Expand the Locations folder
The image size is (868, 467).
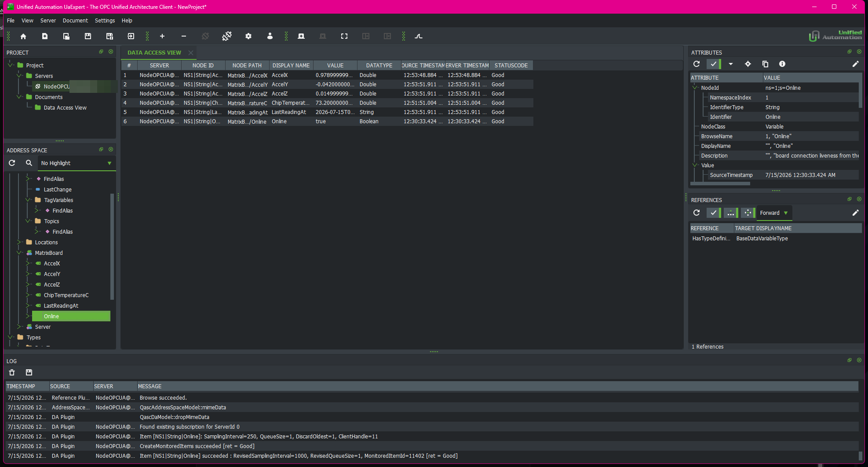(19, 242)
